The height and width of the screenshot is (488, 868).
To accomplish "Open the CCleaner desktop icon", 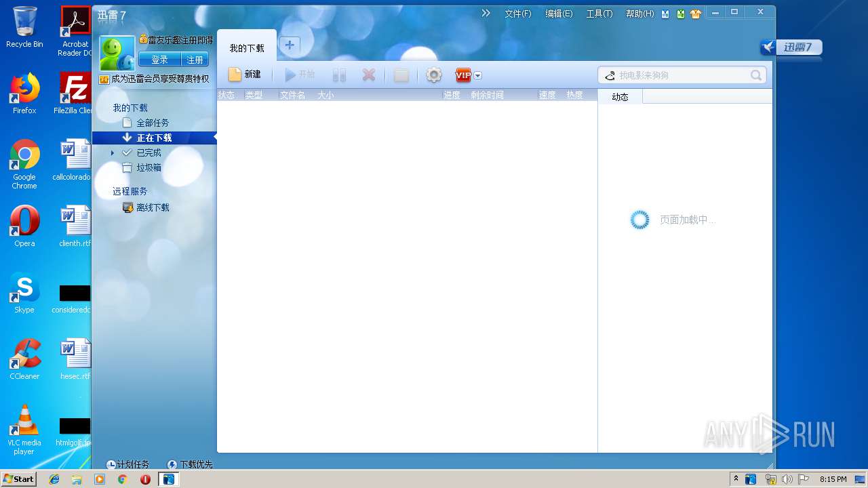I will (x=24, y=359).
